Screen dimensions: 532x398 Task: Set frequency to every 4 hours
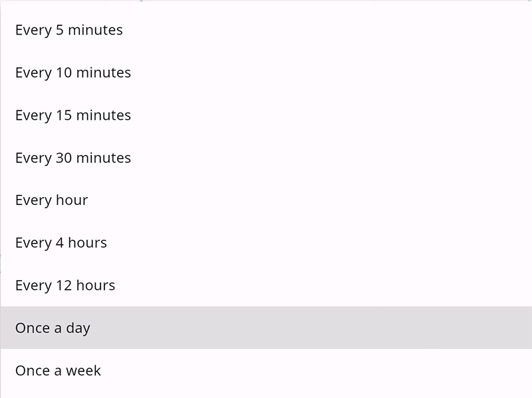click(61, 243)
